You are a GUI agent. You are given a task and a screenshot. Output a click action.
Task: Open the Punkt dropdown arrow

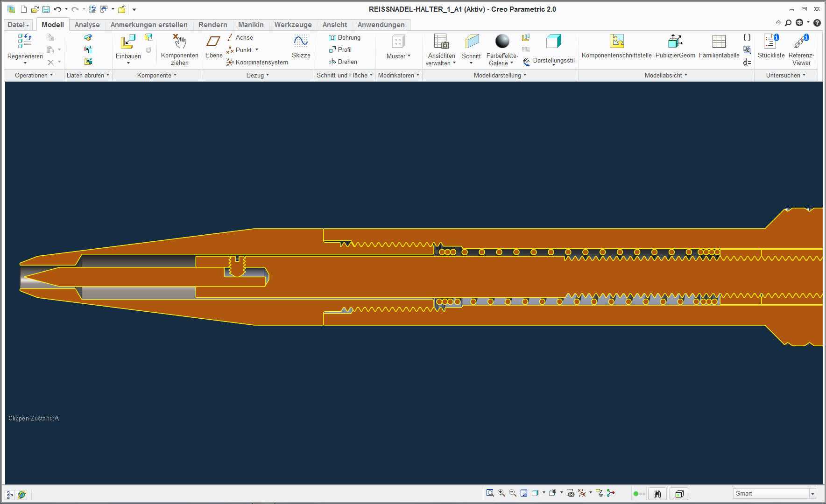[257, 50]
